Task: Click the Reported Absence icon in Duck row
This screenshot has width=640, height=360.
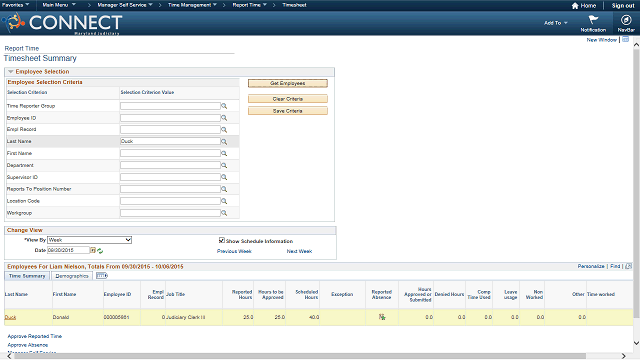Action: tap(382, 317)
